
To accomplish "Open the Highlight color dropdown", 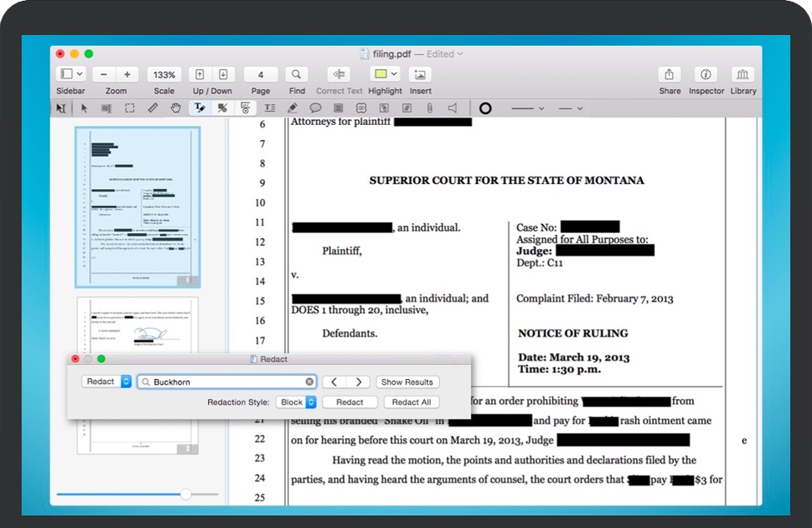I will (x=385, y=74).
